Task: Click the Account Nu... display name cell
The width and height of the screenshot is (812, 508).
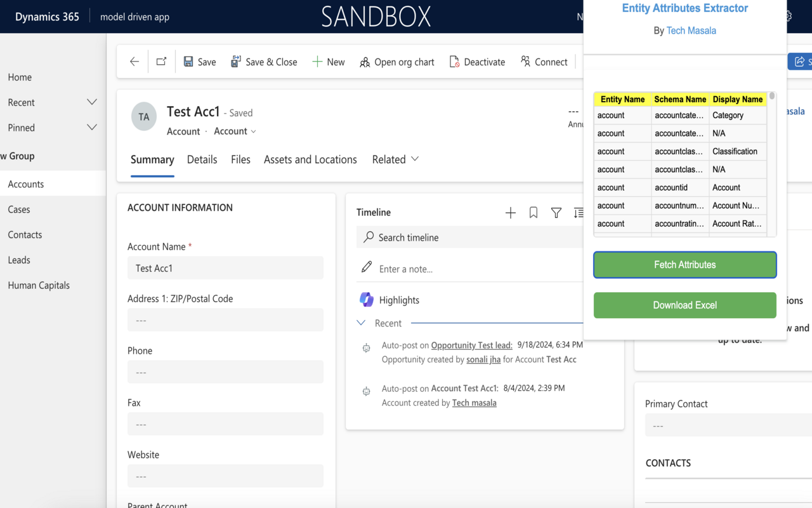Action: (738, 205)
